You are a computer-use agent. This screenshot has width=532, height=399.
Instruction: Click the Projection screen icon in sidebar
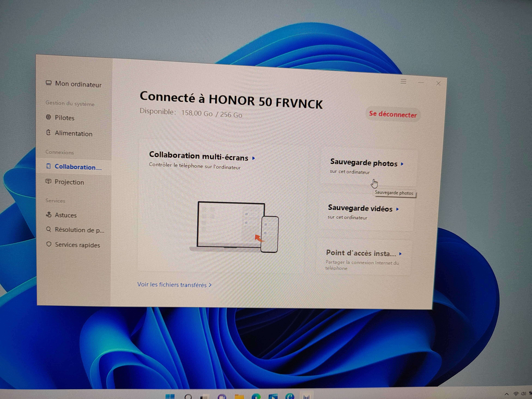48,181
